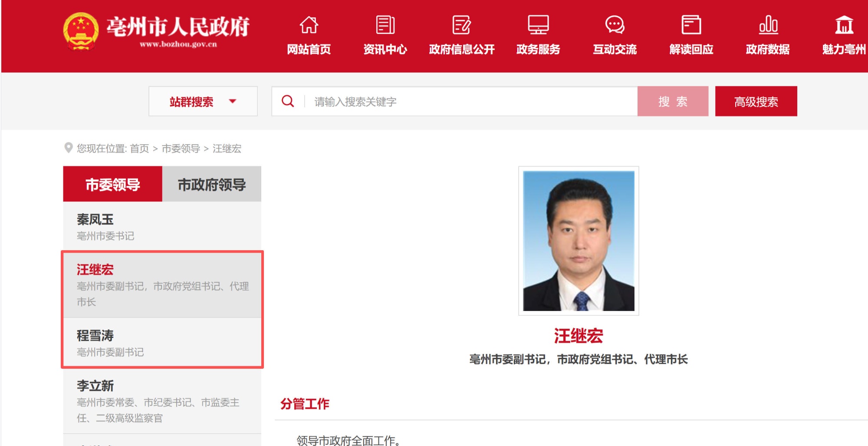Viewport: 868px width, 446px height.
Task: Click the 魅力亳州 building icon
Action: [x=844, y=25]
